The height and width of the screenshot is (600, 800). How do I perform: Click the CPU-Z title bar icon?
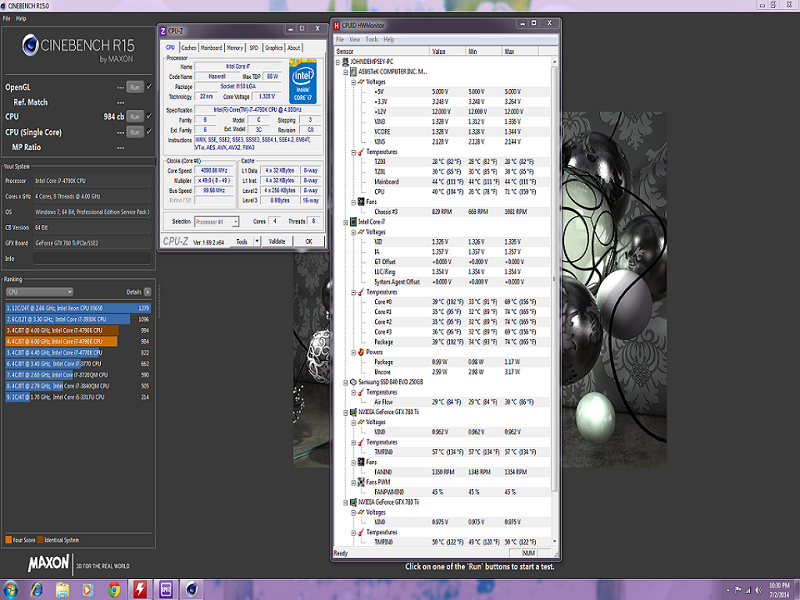click(x=163, y=31)
